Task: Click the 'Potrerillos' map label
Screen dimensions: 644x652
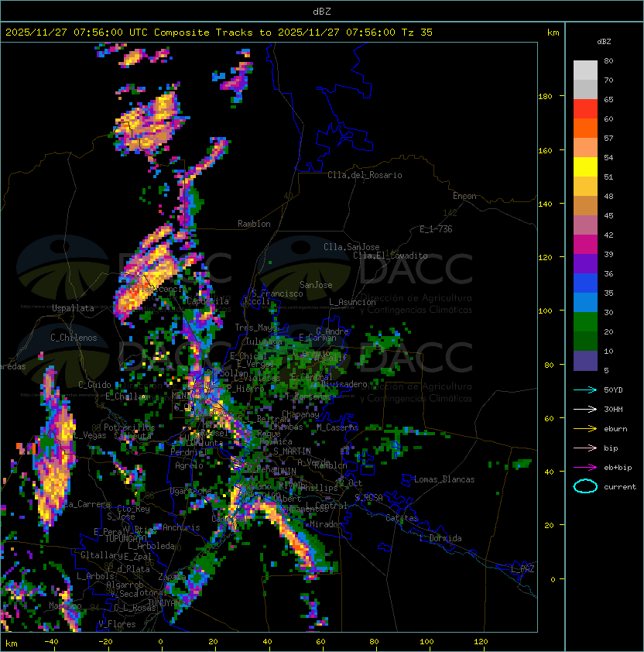Action: [129, 427]
